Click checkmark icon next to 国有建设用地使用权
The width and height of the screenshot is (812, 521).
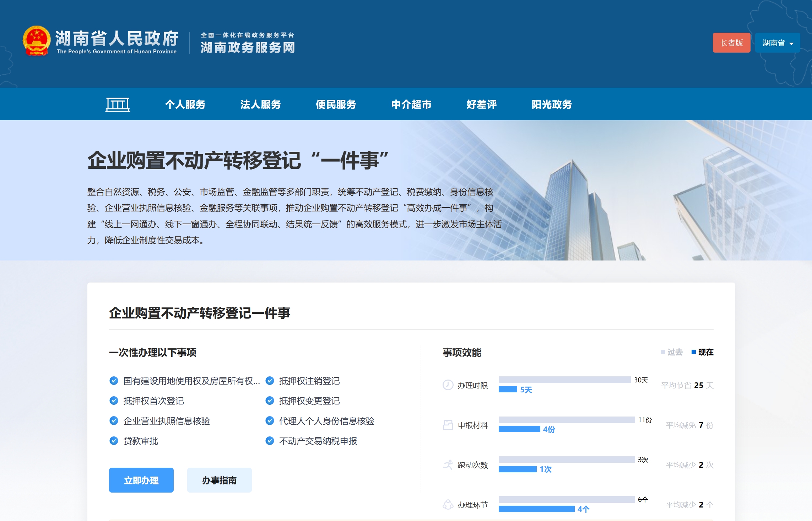(114, 381)
